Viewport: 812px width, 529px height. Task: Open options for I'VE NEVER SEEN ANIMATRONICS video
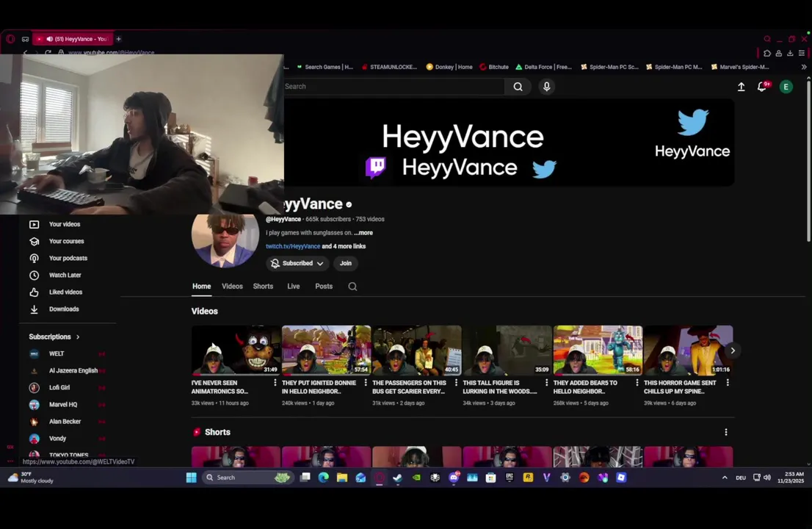(x=275, y=383)
